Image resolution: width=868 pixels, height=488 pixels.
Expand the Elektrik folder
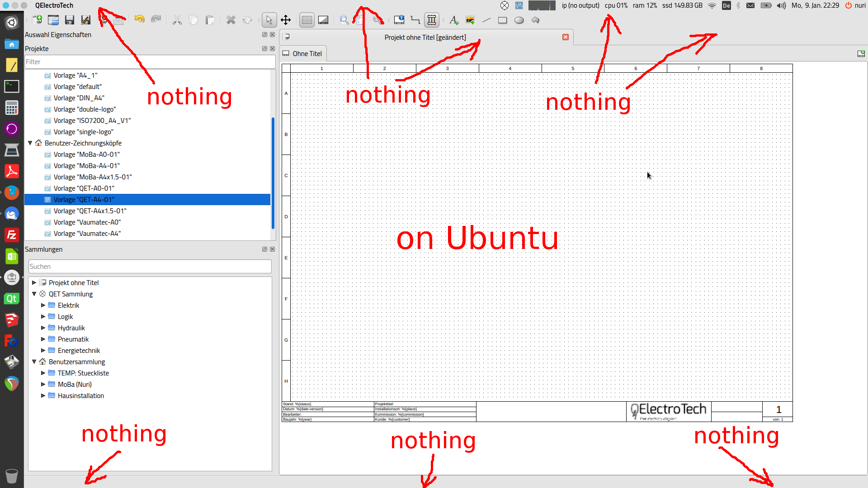click(43, 305)
